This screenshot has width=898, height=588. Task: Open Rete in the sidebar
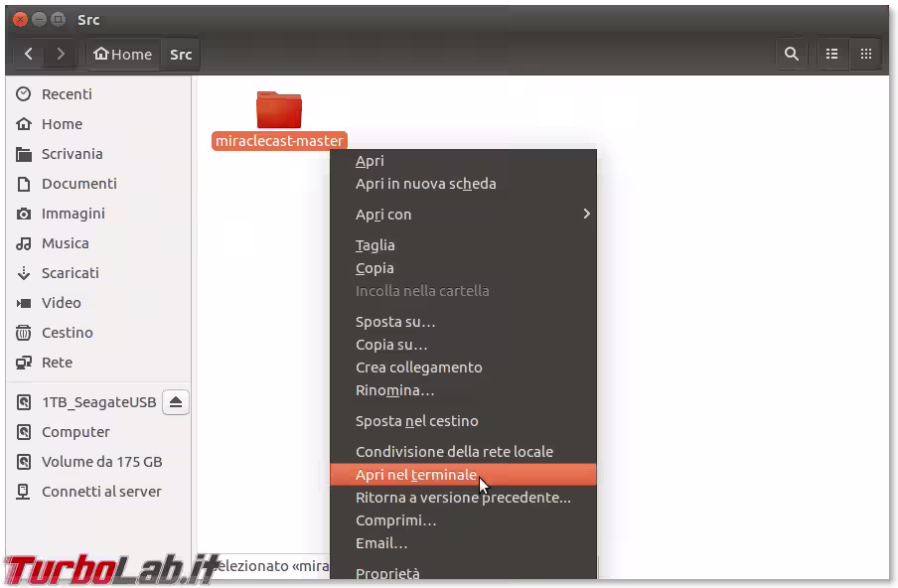[x=98, y=362]
